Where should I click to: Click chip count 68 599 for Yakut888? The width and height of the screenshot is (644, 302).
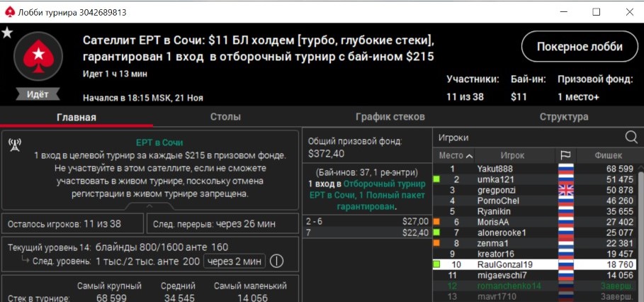click(620, 169)
